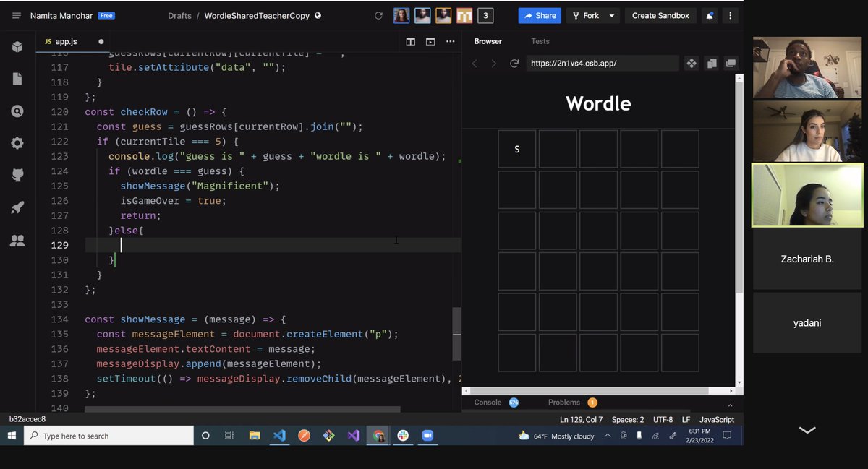Click line 129 in the code editor
This screenshot has height=469, width=868.
(x=273, y=245)
